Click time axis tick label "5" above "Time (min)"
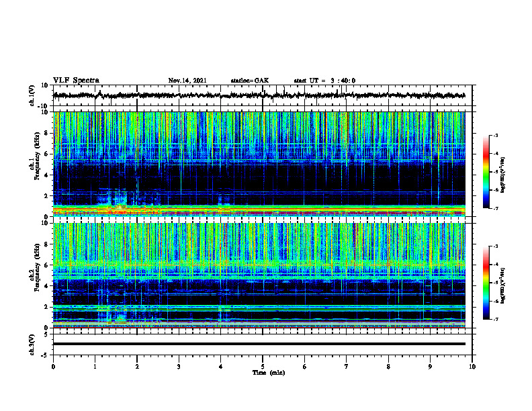This screenshot has width=532, height=411. coord(263,367)
